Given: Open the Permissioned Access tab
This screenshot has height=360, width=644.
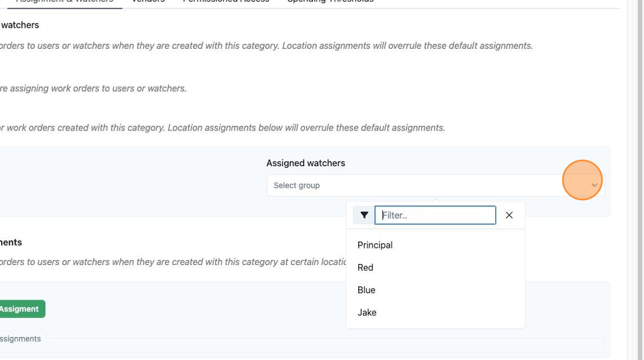Looking at the screenshot, I should coord(226,2).
